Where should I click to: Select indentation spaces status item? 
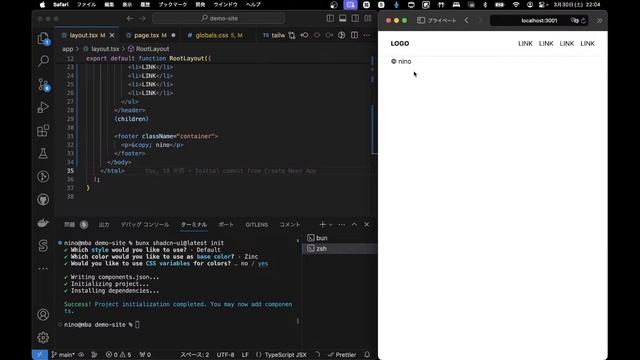point(195,355)
